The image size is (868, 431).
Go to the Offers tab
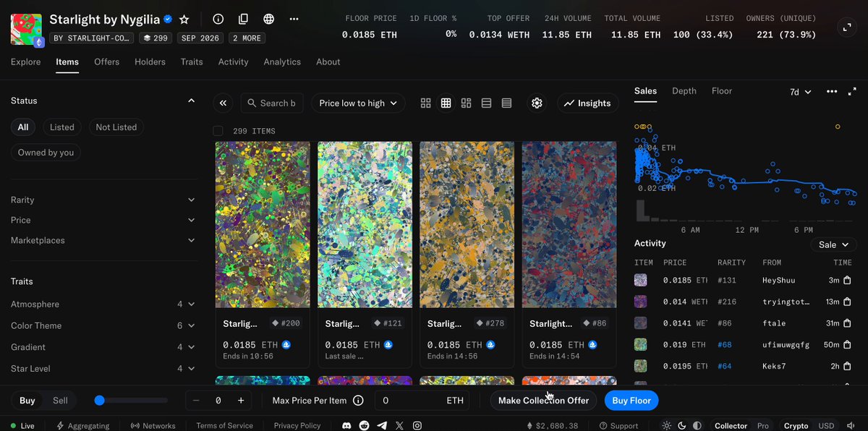106,62
